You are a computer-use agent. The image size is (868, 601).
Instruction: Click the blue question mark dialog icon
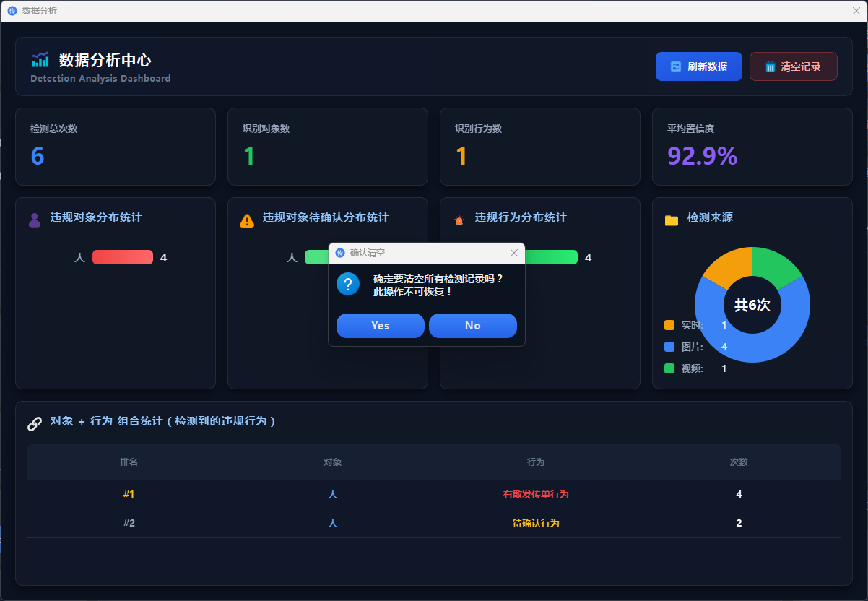pos(347,284)
